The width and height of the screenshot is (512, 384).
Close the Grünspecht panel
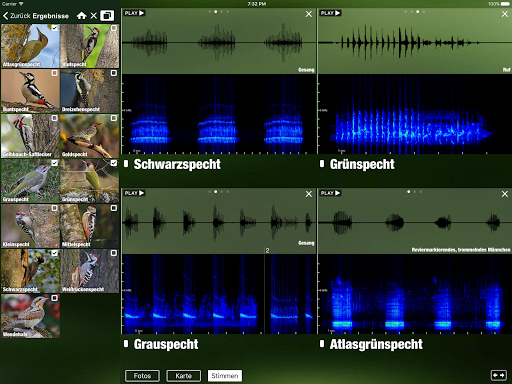click(x=505, y=14)
